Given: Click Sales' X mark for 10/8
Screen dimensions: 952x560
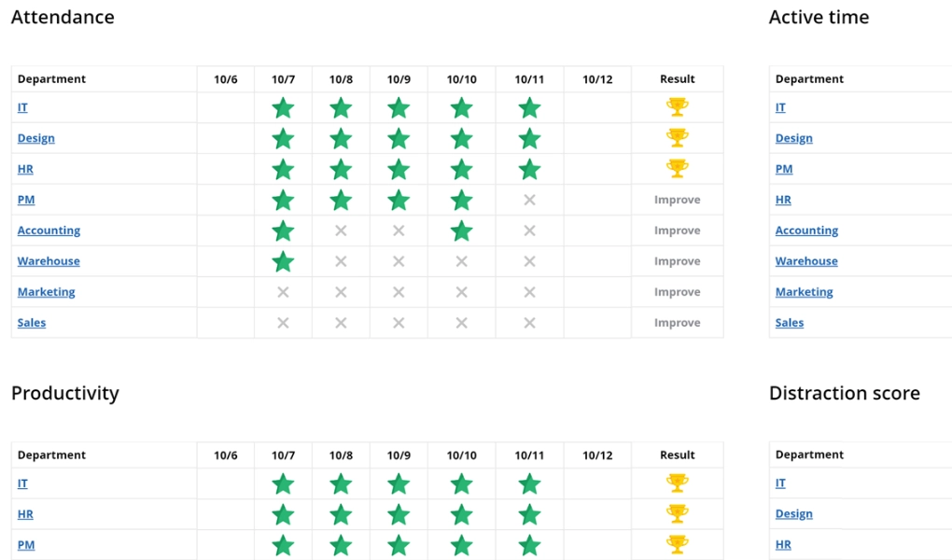Looking at the screenshot, I should tap(341, 323).
